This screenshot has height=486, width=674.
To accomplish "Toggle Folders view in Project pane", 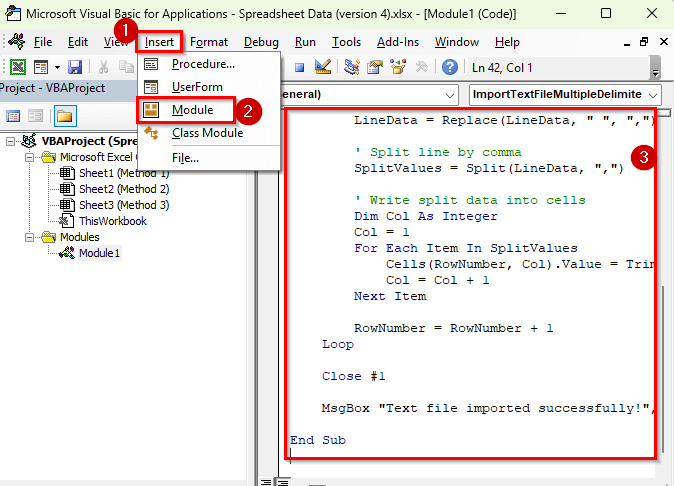I will (x=65, y=116).
